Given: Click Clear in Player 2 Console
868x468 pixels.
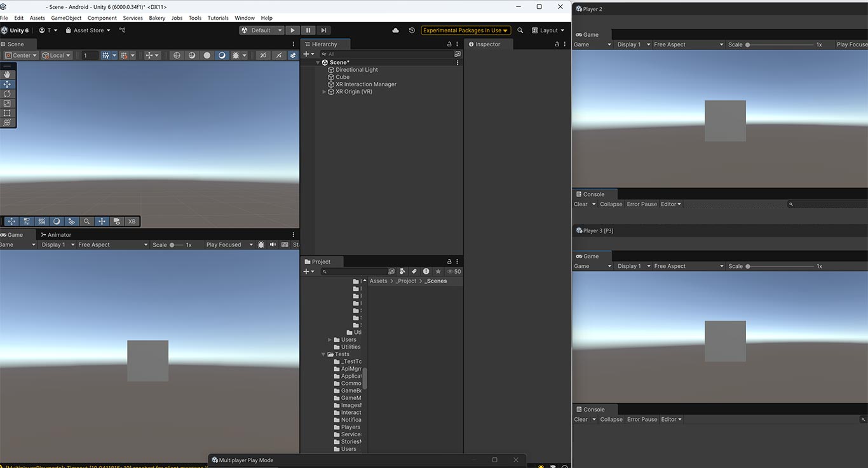Looking at the screenshot, I should click(581, 204).
